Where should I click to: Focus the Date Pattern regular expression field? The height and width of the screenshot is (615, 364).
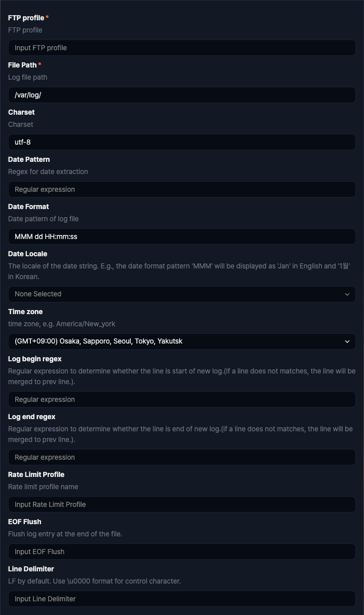tap(182, 189)
